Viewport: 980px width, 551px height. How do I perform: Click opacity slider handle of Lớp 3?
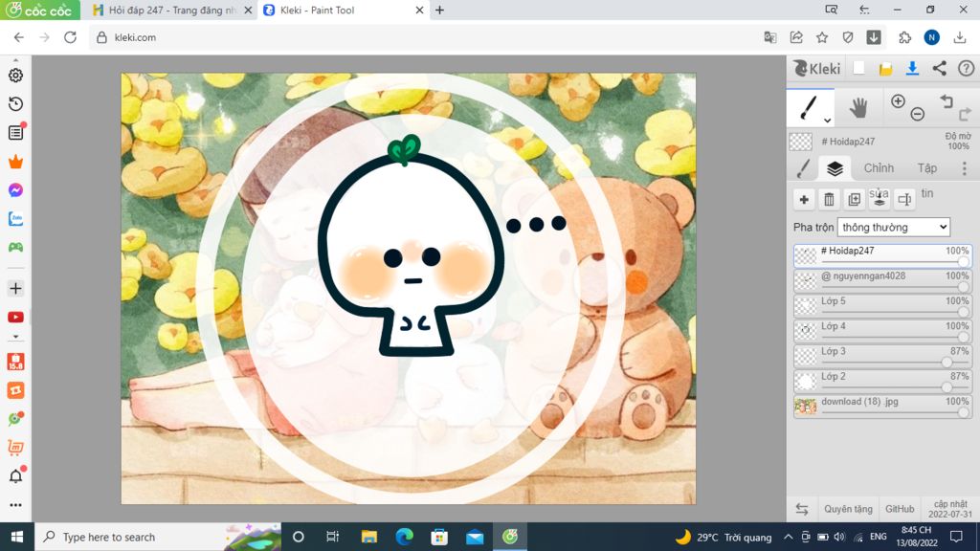947,363
